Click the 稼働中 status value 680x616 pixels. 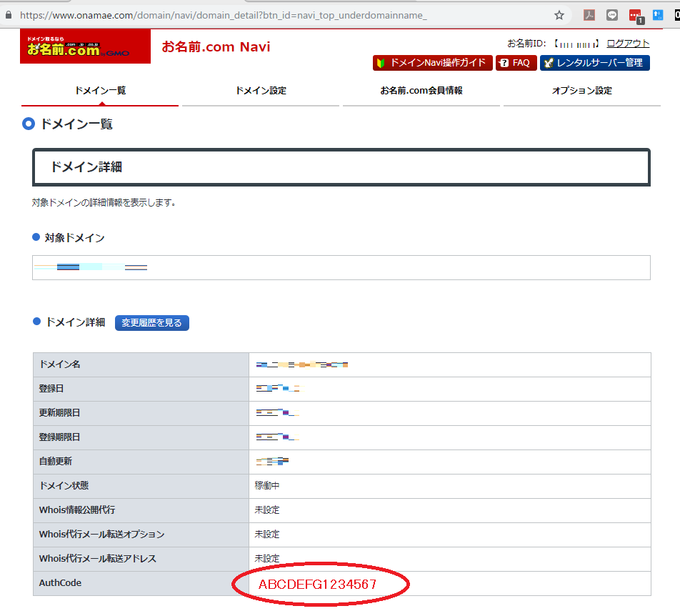[x=266, y=486]
